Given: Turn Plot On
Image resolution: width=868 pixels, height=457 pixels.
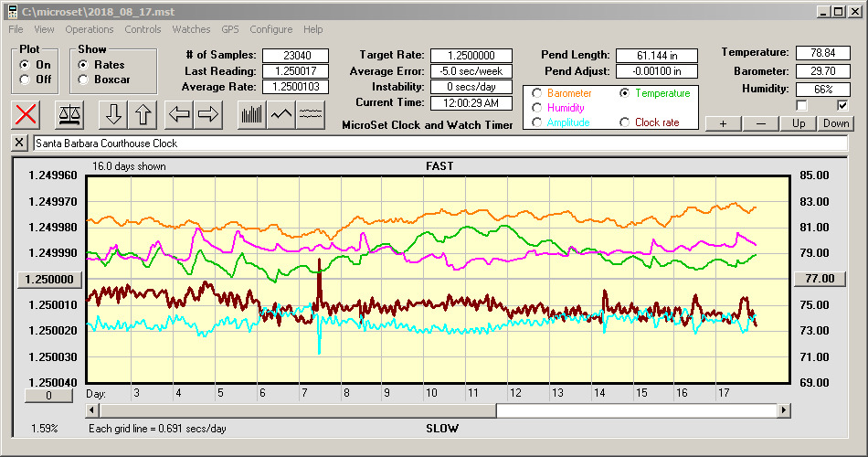Looking at the screenshot, I should coord(25,65).
